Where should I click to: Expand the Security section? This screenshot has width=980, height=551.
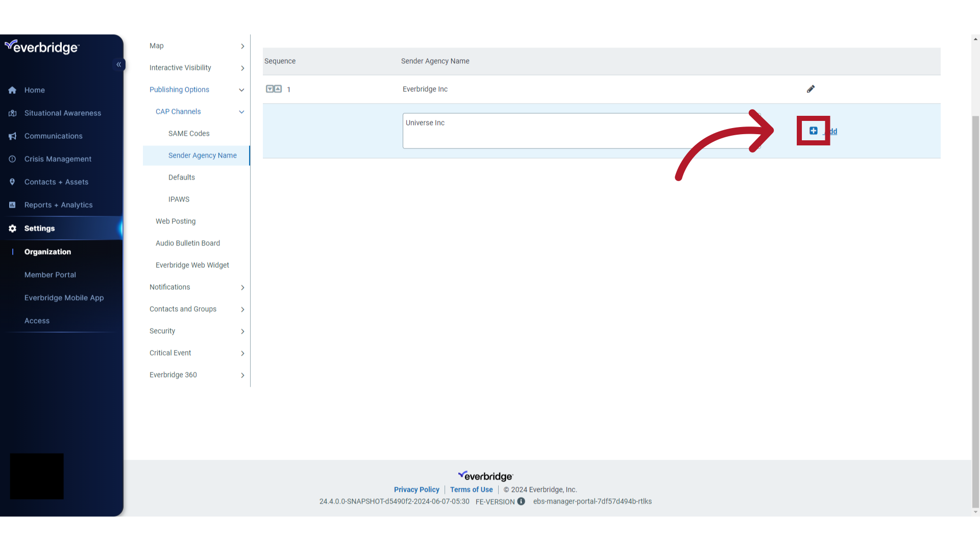pyautogui.click(x=242, y=331)
